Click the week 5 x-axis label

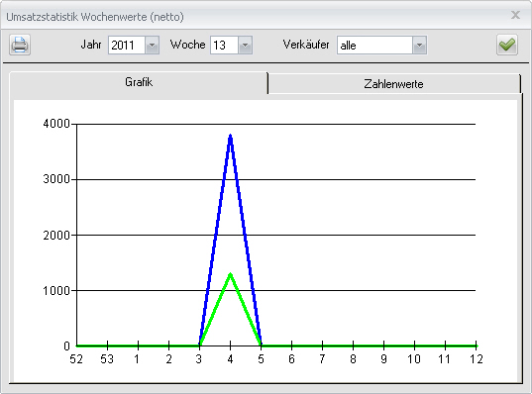point(261,359)
